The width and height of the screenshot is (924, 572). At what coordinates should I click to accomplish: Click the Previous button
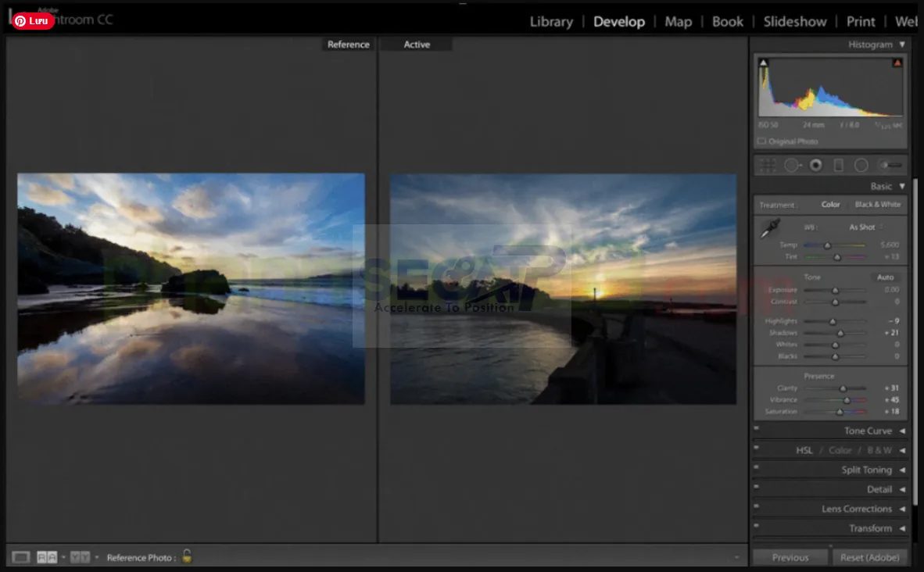click(x=790, y=557)
